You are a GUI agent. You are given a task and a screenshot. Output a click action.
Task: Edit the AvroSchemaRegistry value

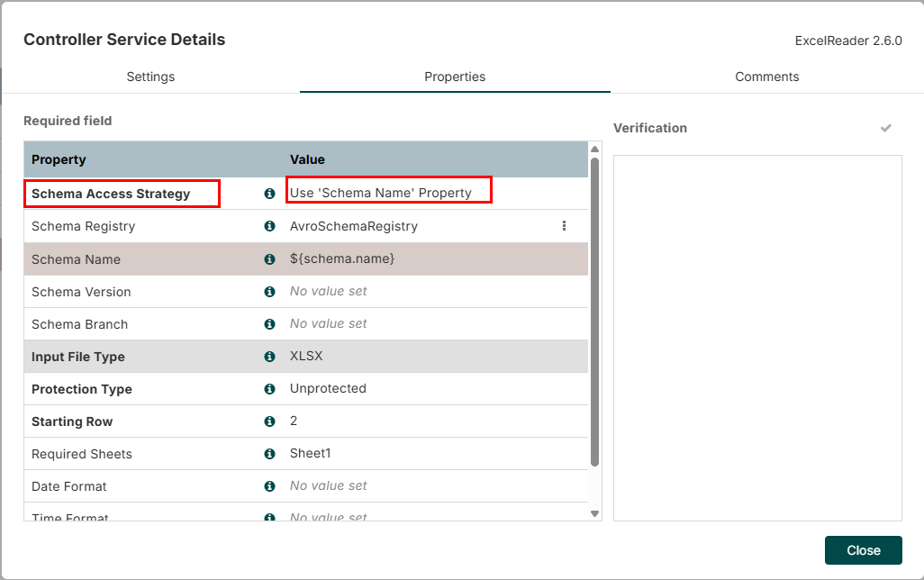coord(354,226)
